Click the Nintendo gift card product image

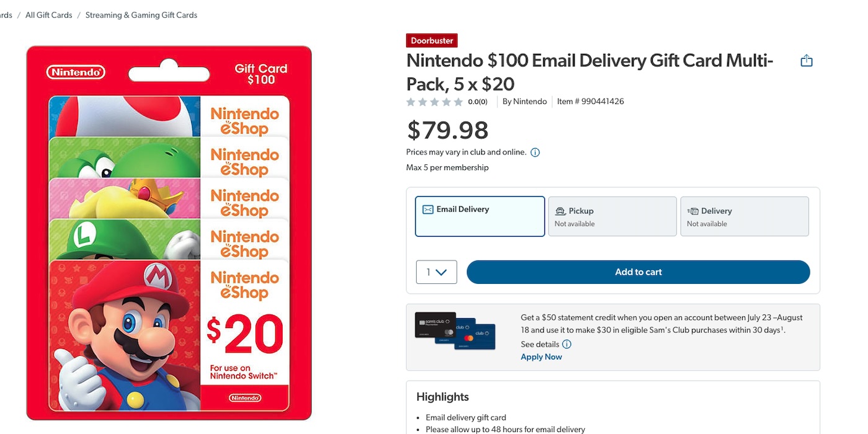(169, 231)
